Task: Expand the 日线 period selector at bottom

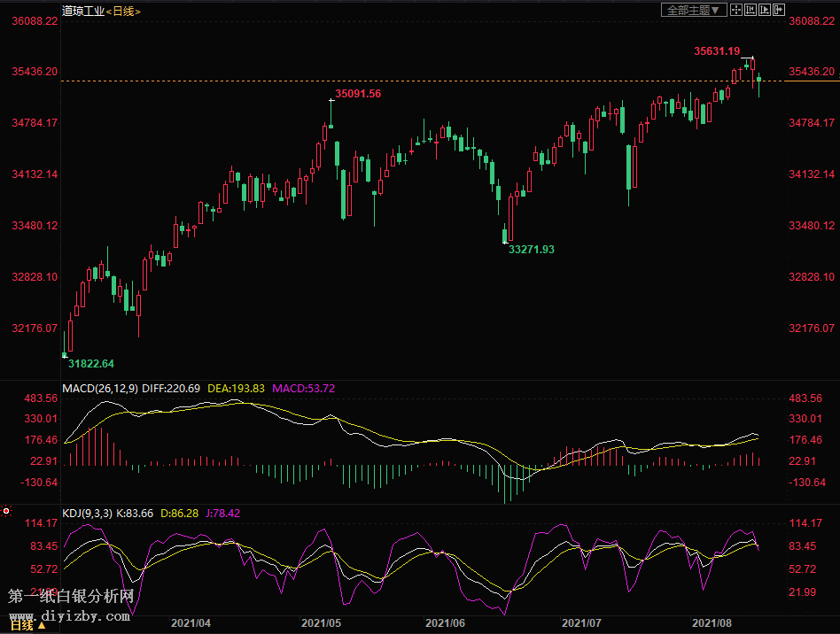Action: click(x=27, y=625)
